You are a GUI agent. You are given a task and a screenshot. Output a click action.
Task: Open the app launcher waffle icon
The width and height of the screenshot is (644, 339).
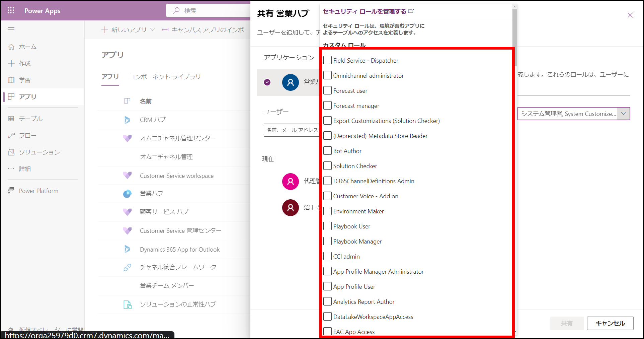tap(11, 10)
